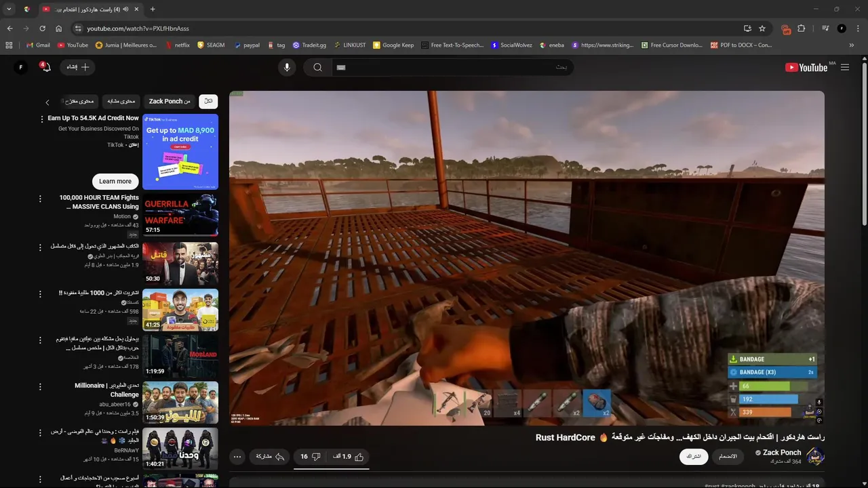
Task: Open the notifications bell
Action: point(45,67)
